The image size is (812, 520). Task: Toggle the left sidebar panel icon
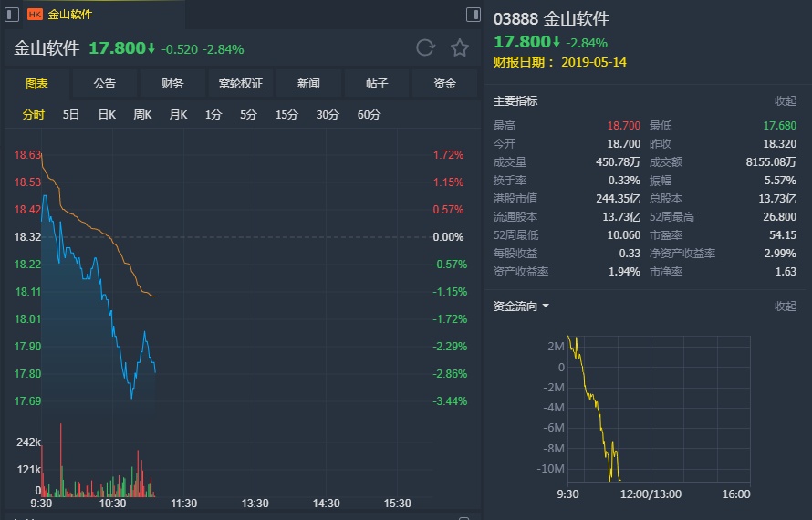tap(12, 15)
